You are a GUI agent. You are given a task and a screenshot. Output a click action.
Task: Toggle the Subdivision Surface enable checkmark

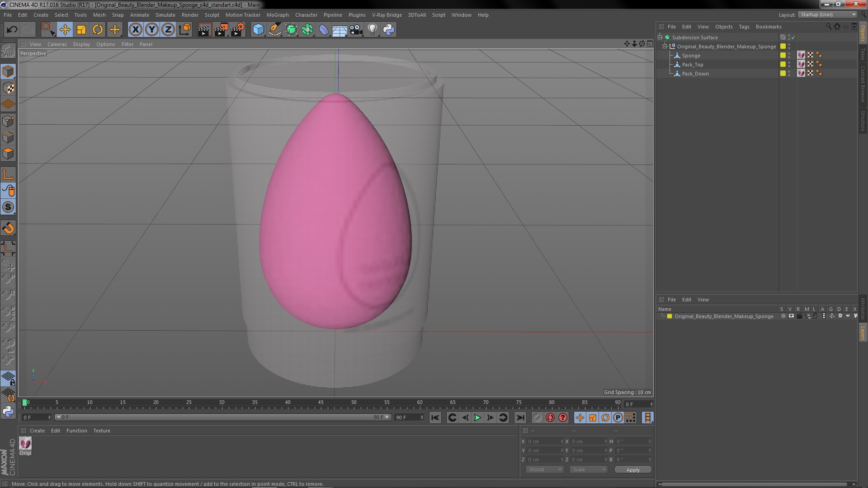tap(793, 38)
